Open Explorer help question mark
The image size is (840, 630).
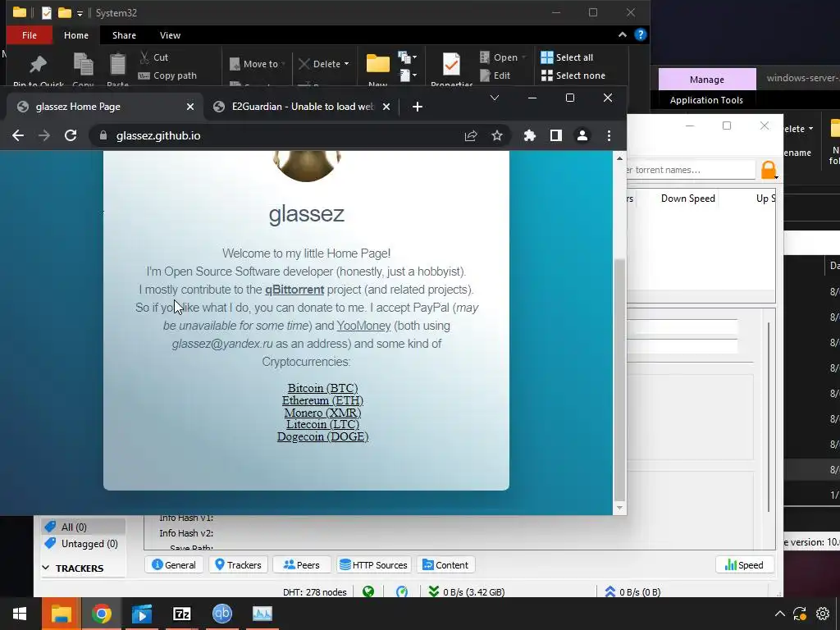pos(640,34)
